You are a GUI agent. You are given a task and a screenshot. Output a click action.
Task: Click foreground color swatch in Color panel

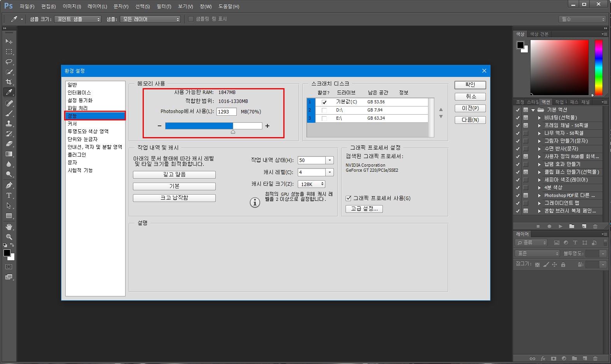coord(520,45)
